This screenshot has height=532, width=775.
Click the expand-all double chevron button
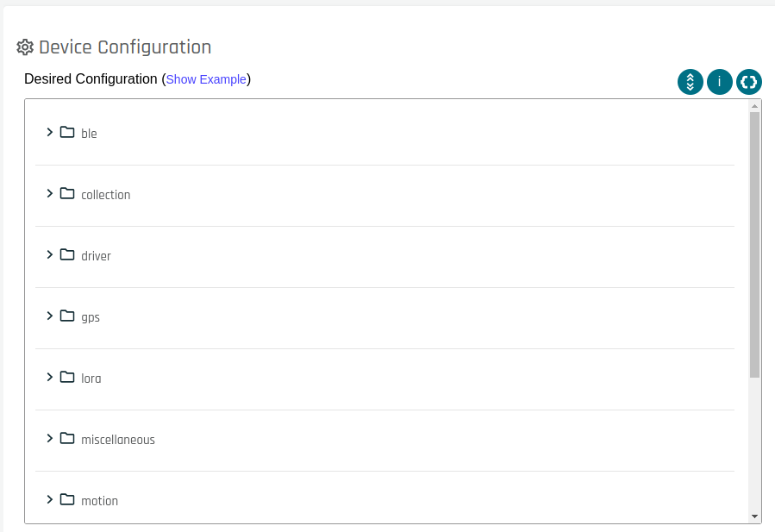pos(691,82)
